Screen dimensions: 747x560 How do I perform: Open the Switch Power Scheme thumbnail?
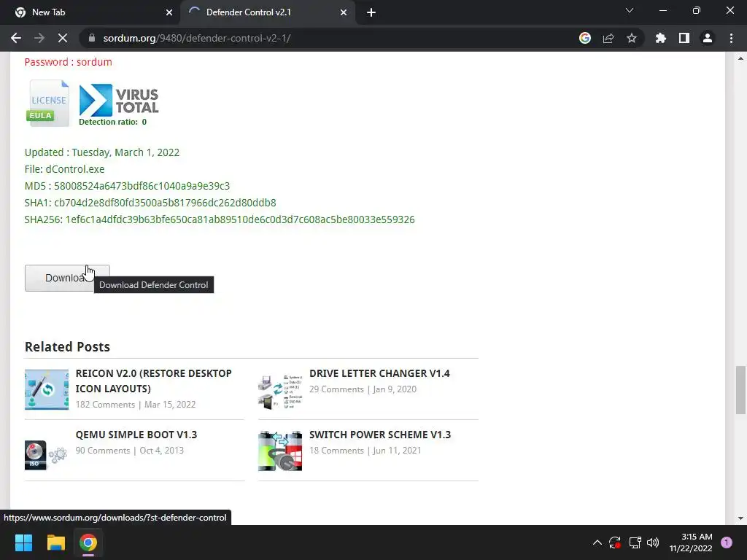pos(280,451)
